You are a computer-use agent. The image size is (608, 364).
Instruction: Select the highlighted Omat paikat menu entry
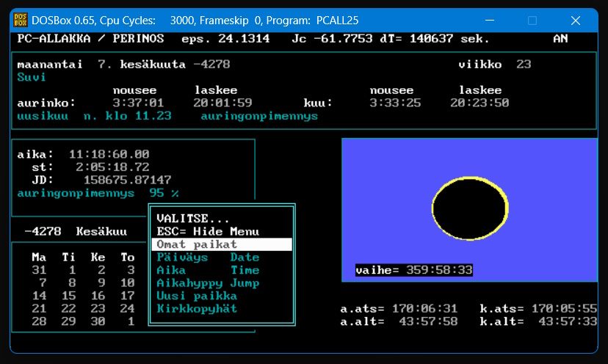(x=222, y=244)
